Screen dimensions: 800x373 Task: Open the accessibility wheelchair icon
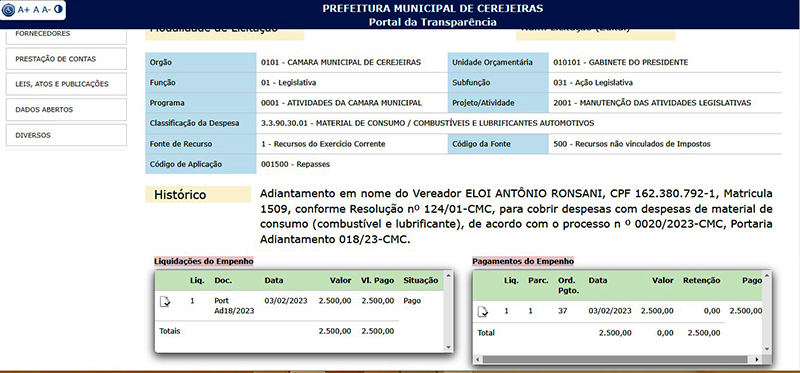coord(9,9)
